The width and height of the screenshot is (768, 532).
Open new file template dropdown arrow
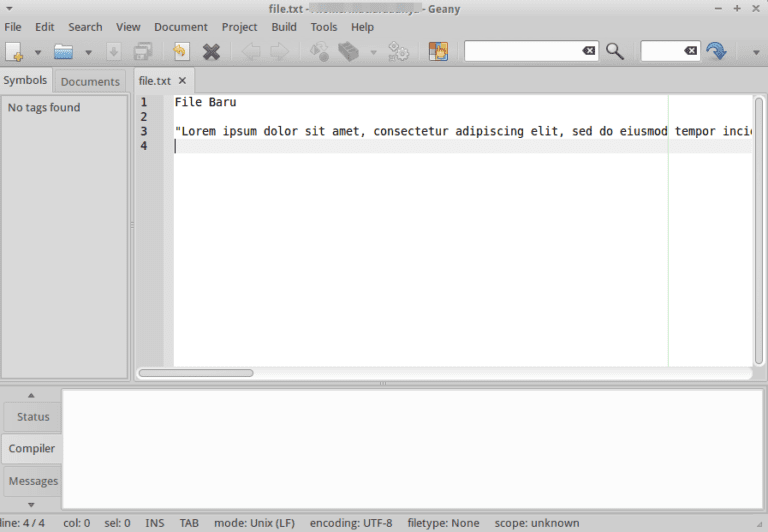pyautogui.click(x=38, y=52)
